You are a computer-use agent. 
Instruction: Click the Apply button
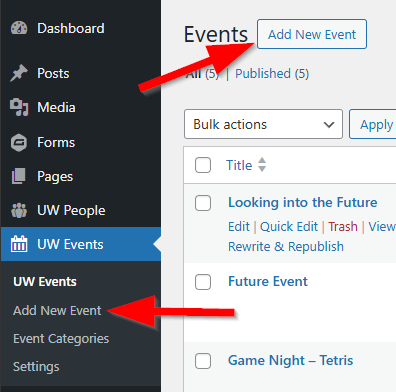373,124
